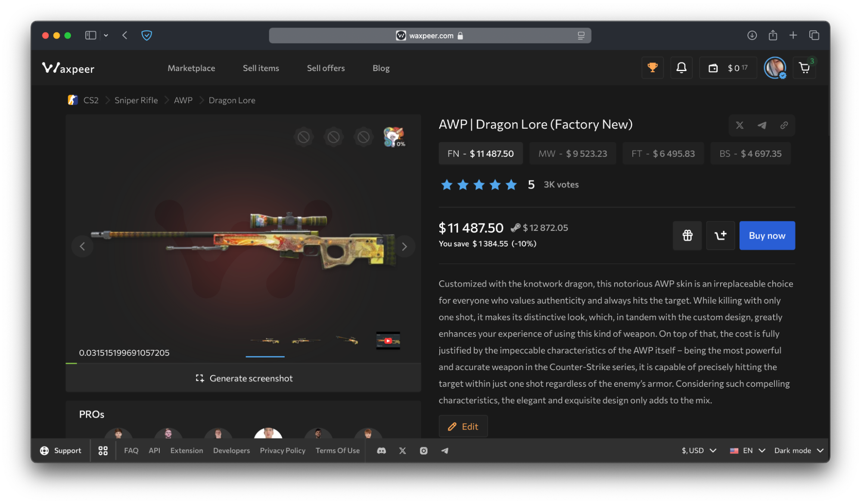This screenshot has width=861, height=504.
Task: Go to the Waxpeer logo homepage
Action: pos(68,68)
